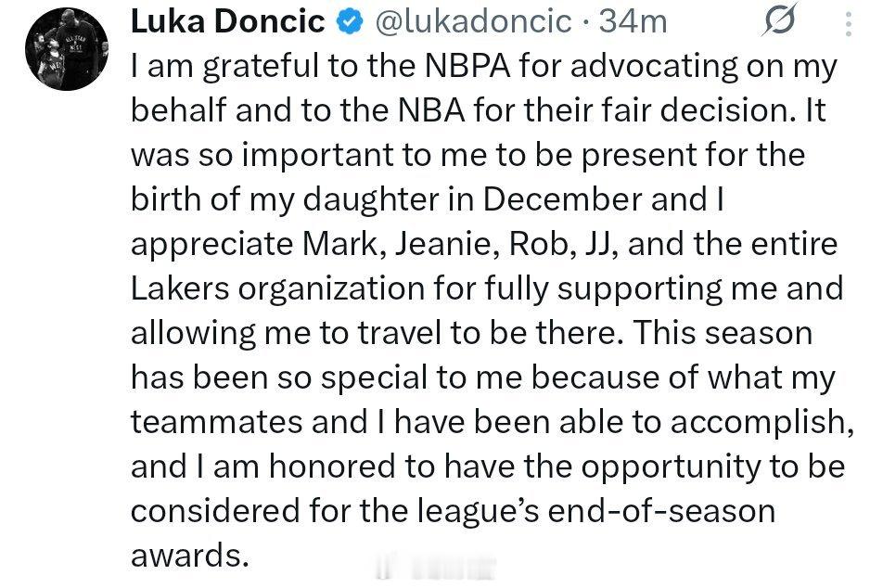This screenshot has width=870, height=588.
Task: Click the Luka Doncic display name
Action: 227,21
